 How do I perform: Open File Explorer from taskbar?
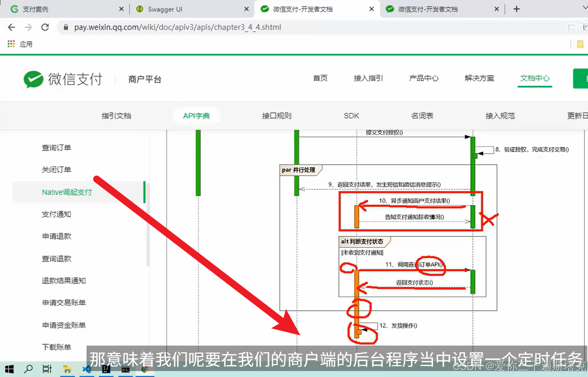coord(67,369)
